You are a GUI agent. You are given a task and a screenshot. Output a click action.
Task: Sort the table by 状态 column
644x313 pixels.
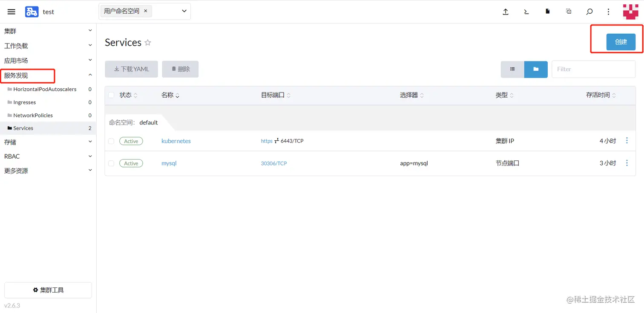point(128,95)
